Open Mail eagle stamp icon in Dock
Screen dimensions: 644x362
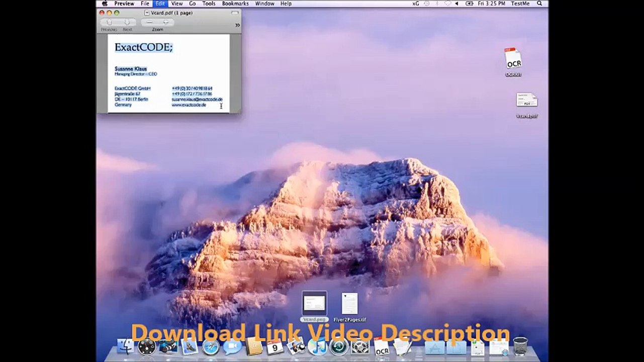[x=190, y=346]
